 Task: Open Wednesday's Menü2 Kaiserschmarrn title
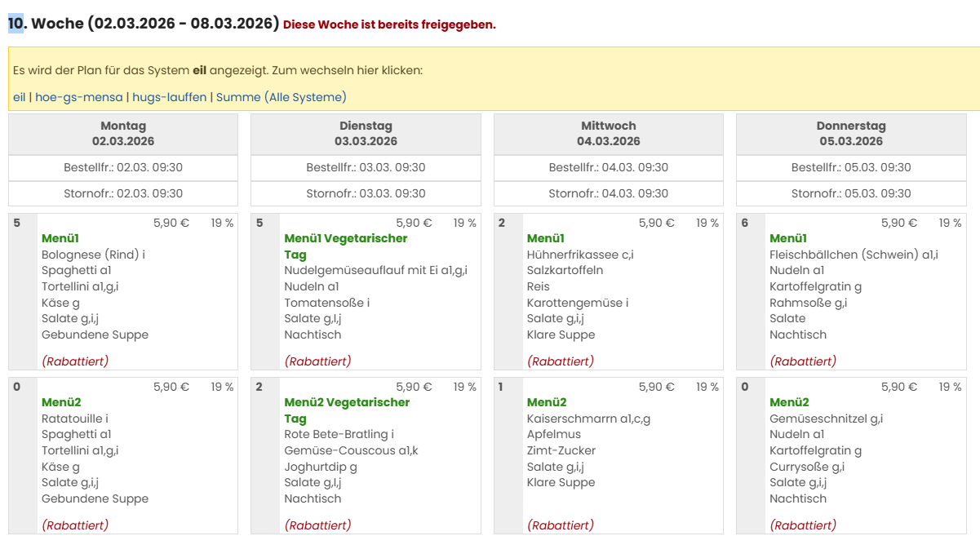[x=547, y=402]
